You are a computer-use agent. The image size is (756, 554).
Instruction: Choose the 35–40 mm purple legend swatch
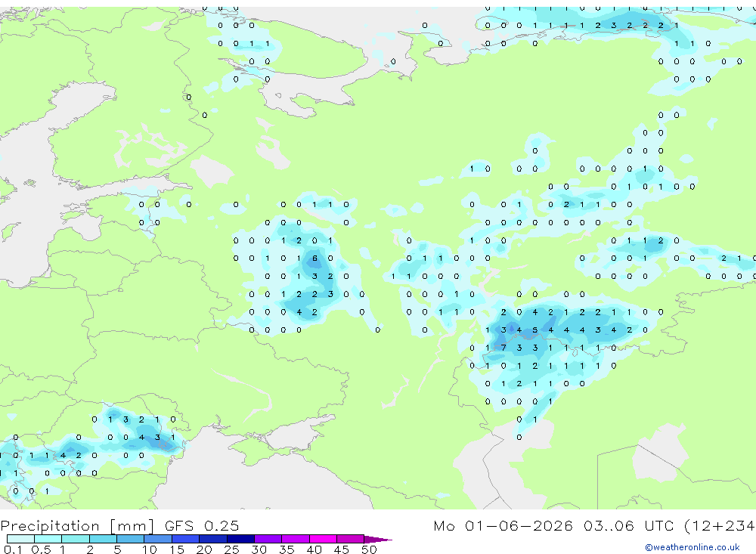click(296, 539)
